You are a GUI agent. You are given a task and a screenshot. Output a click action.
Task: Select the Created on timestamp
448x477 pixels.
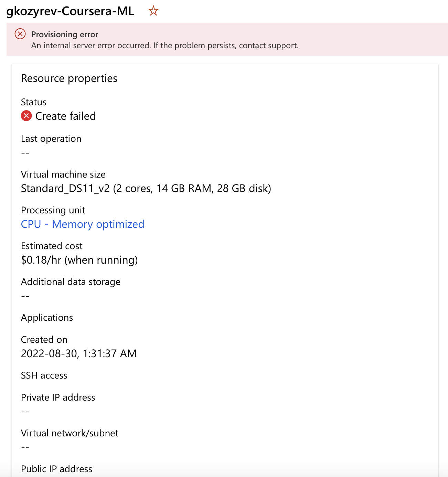[x=79, y=353]
